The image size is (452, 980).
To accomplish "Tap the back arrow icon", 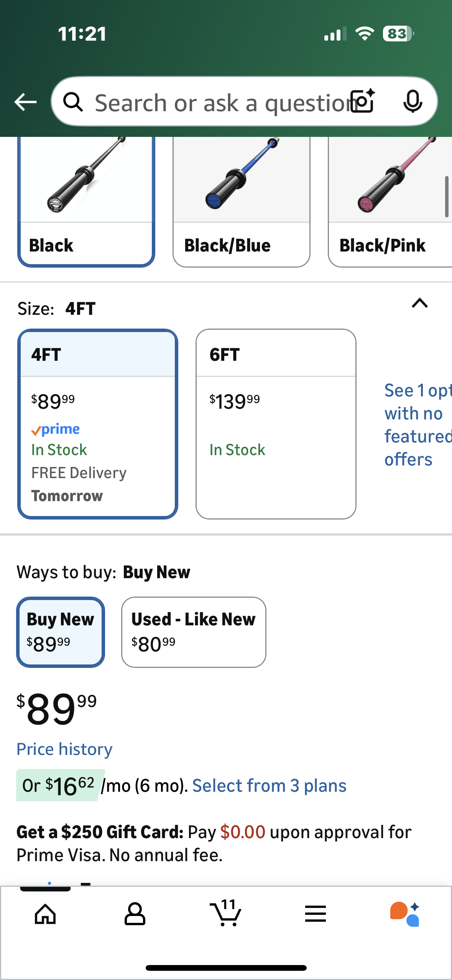I will [25, 102].
